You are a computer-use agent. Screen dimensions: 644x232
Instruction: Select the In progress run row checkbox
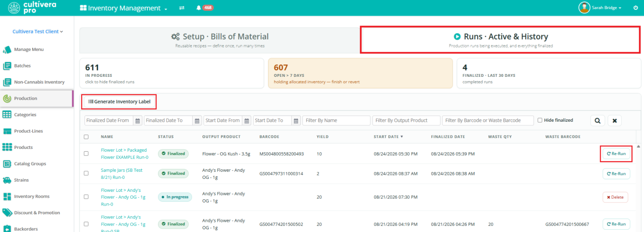click(86, 197)
